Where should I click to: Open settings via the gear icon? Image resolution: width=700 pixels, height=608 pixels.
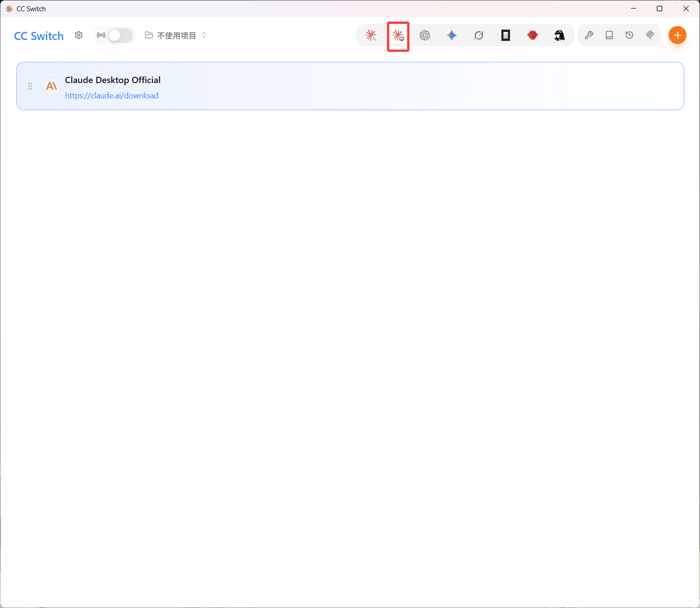pyautogui.click(x=79, y=35)
